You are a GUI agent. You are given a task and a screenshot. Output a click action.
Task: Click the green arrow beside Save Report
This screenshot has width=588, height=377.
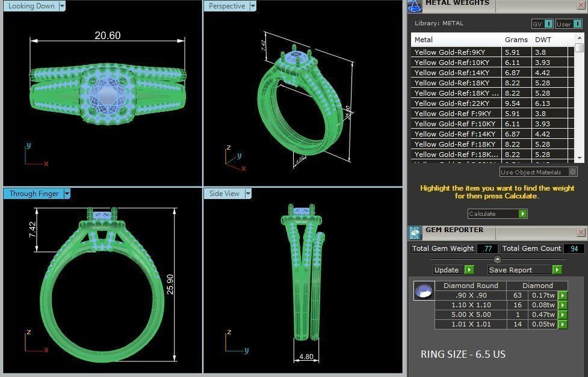(x=557, y=270)
